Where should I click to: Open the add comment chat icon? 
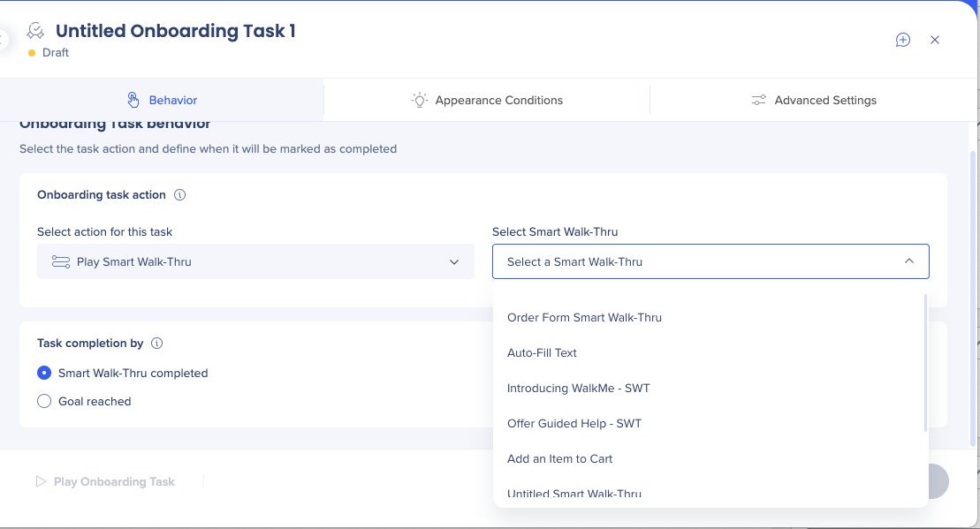pyautogui.click(x=902, y=40)
